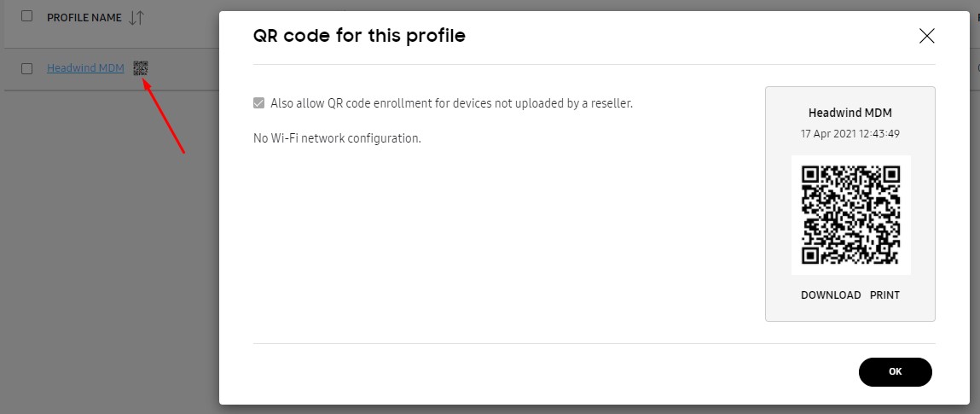The height and width of the screenshot is (414, 980).
Task: Check the Headwind MDM row checkbox
Action: (x=27, y=68)
